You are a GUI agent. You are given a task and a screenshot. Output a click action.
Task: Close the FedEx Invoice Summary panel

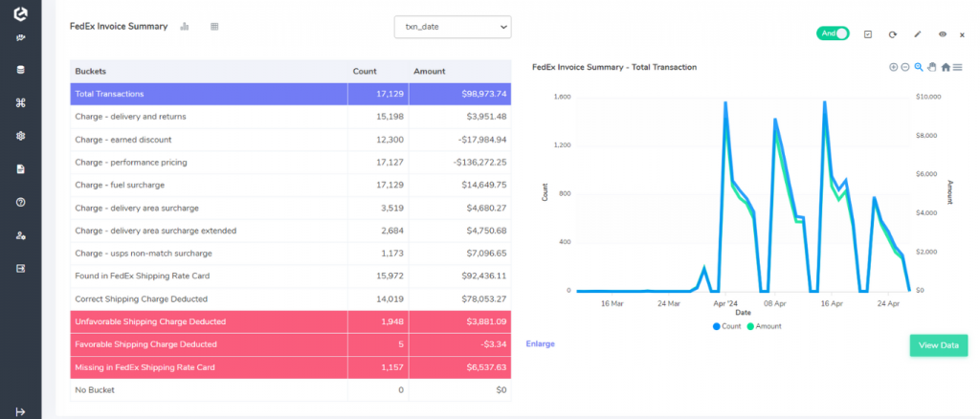963,35
